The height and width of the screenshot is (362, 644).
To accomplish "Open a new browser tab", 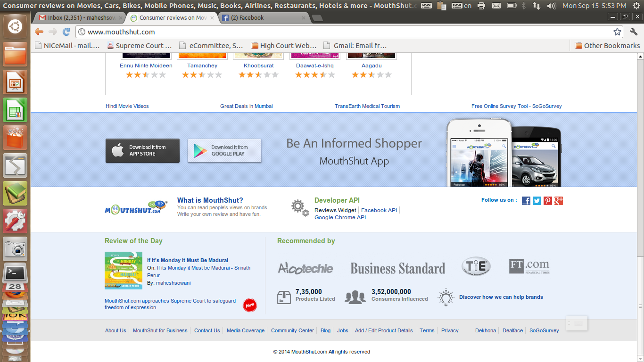I will tap(317, 18).
